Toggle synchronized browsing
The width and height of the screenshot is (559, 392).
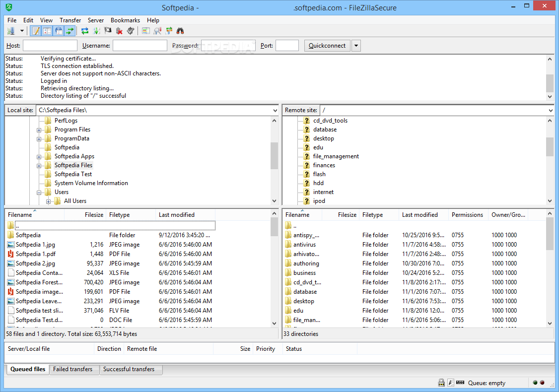tap(169, 31)
